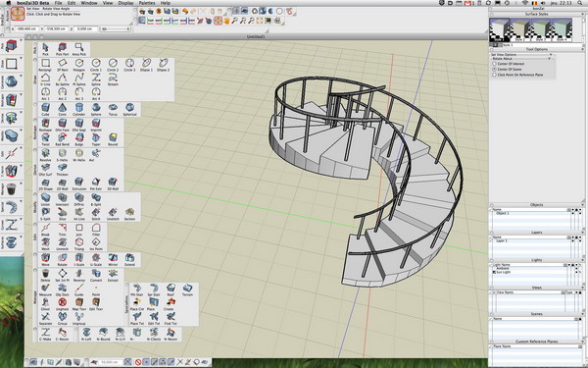Screen dimensions: 588x368
Task: Open the Edit menu
Action: (x=72, y=3)
